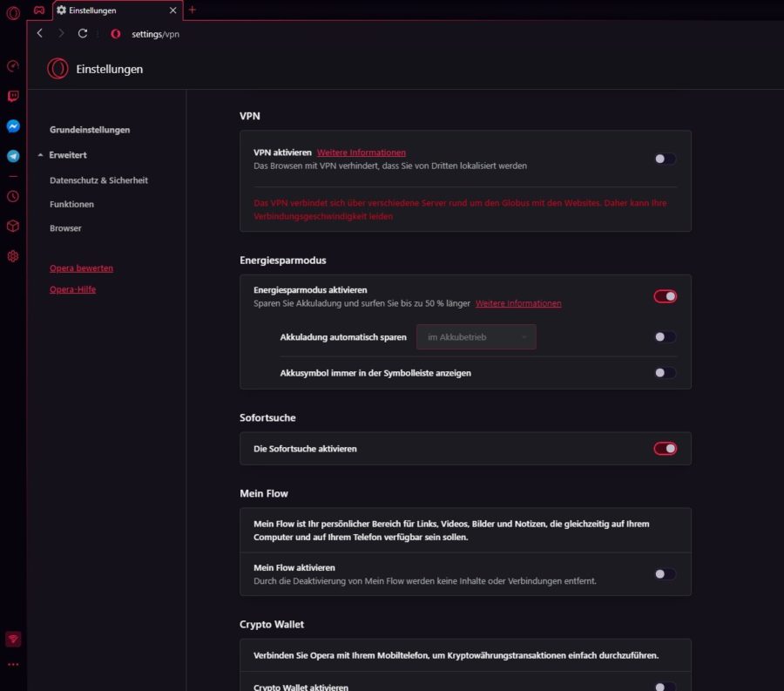Turn off the Sofortsuche toggle

tap(665, 449)
